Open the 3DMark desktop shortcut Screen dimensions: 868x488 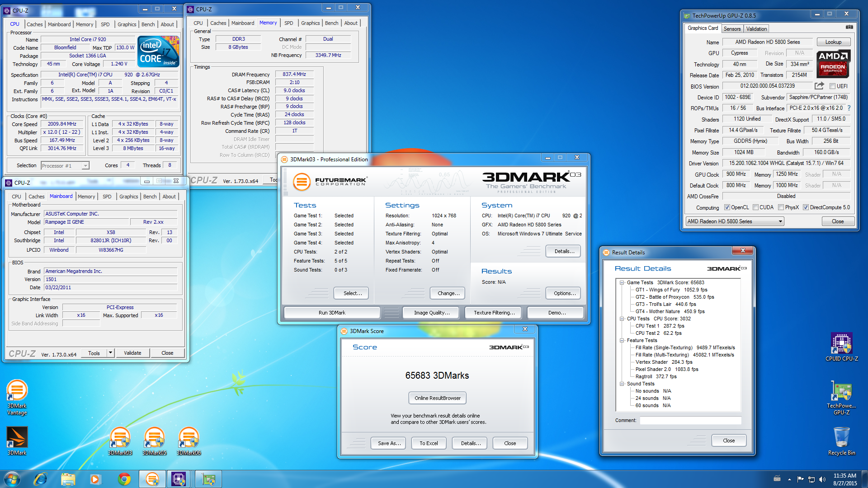click(17, 441)
